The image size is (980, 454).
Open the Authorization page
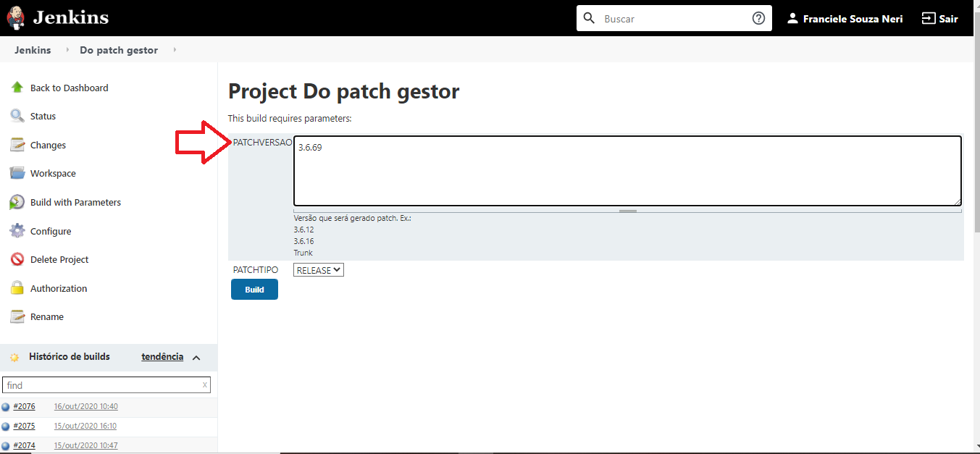tap(59, 288)
